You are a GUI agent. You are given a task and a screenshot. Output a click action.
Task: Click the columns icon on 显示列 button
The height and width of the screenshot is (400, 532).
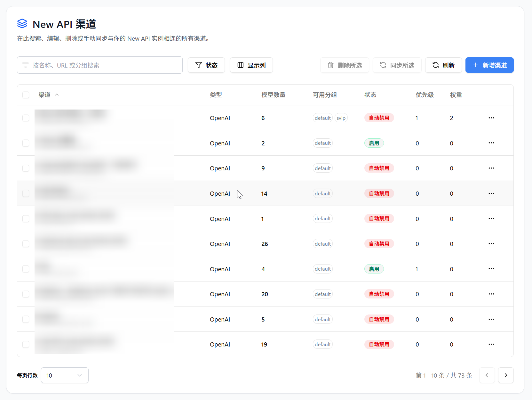[x=241, y=65]
